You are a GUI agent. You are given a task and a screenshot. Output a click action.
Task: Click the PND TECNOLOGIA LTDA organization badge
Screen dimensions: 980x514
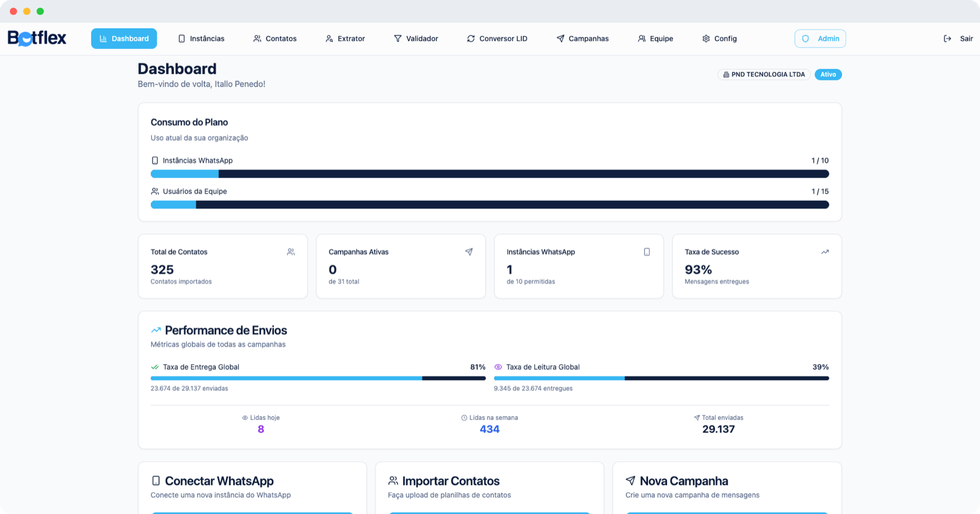764,75
